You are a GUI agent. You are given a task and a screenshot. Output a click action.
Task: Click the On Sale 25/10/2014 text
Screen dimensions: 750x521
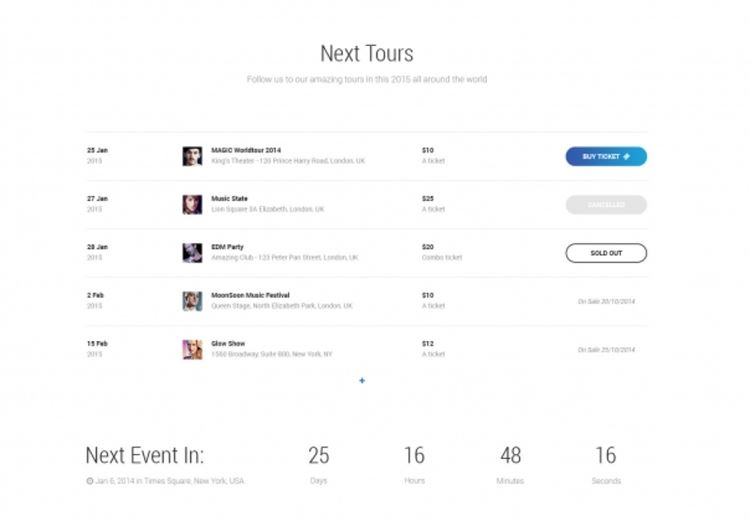click(606, 350)
